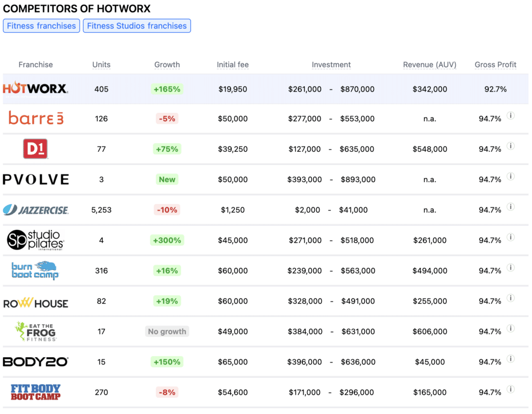Click the Initial fee column header
532x414 pixels.
233,64
